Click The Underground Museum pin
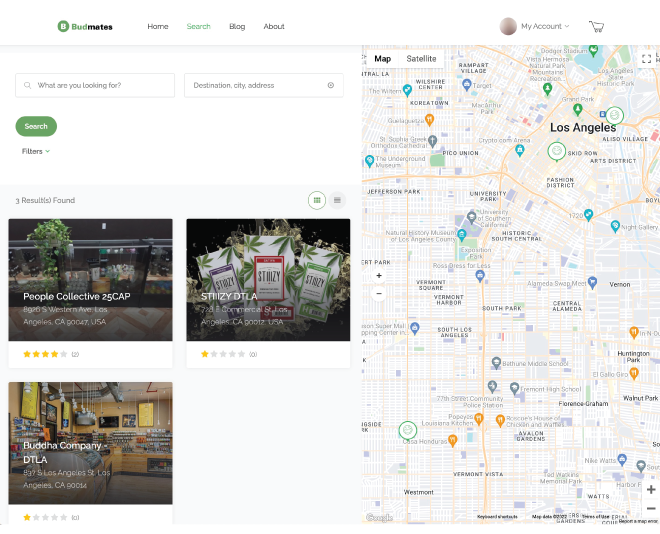The width and height of the screenshot is (660, 534). (369, 161)
